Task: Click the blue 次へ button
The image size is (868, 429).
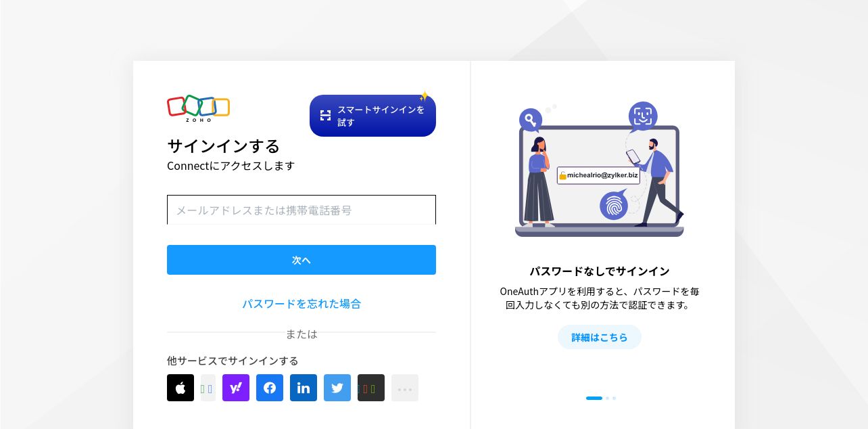Action: (x=302, y=260)
